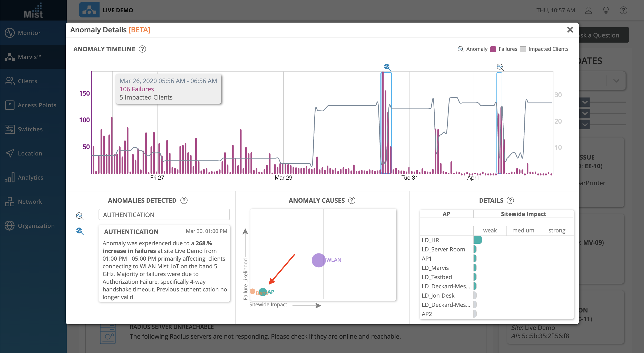The width and height of the screenshot is (644, 353).
Task: Click the Details help question icon
Action: [x=510, y=200]
